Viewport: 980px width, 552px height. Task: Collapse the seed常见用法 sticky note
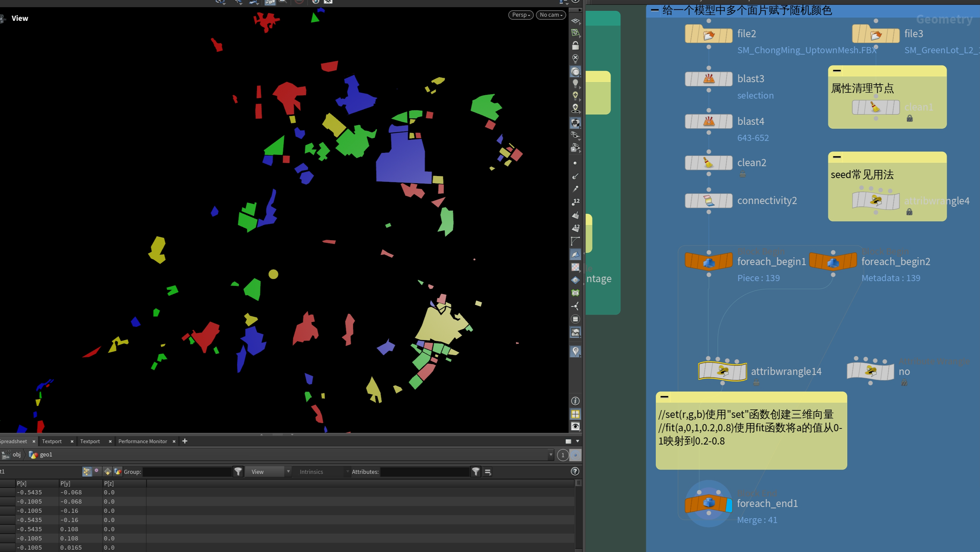point(836,157)
